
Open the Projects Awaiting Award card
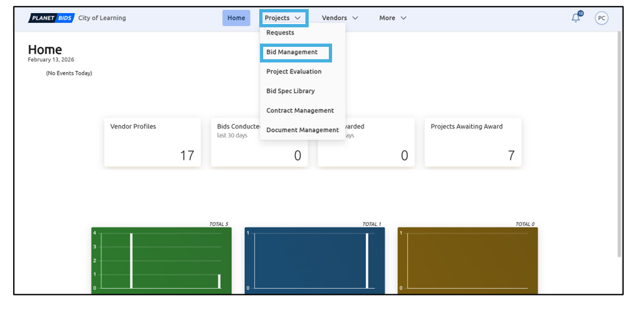pyautogui.click(x=472, y=142)
